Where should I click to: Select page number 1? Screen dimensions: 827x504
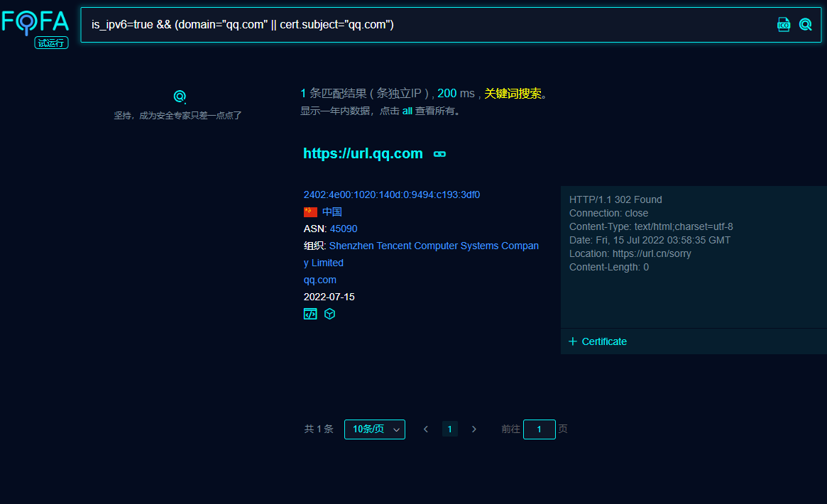click(x=449, y=429)
